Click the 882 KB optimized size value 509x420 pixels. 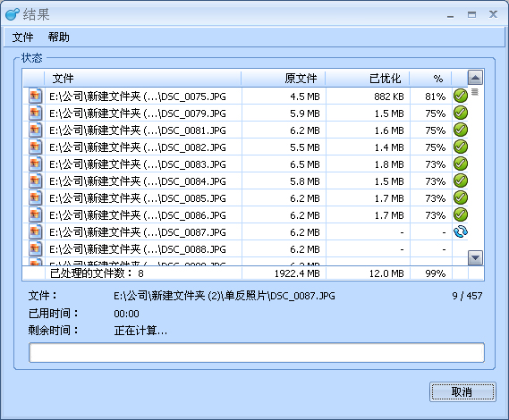pyautogui.click(x=388, y=97)
